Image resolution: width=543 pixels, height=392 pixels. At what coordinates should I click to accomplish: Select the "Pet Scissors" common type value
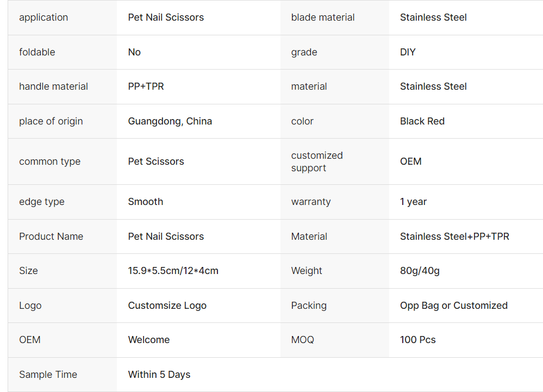pyautogui.click(x=156, y=161)
